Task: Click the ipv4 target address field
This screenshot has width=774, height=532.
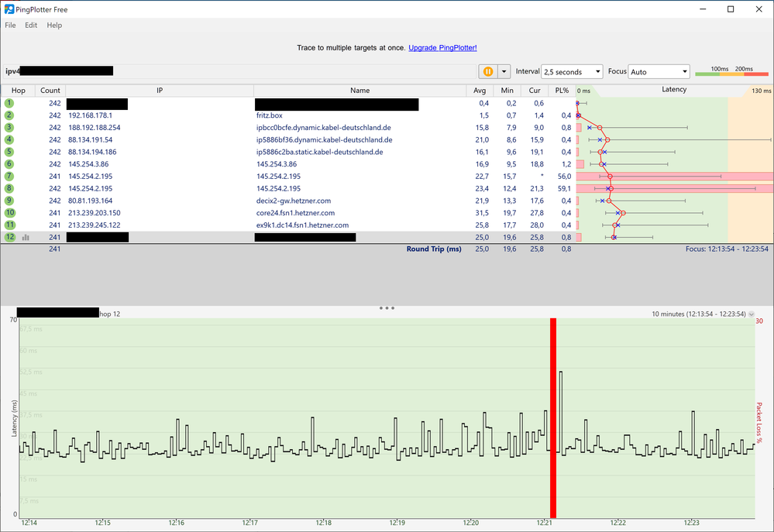Action: tap(240, 71)
